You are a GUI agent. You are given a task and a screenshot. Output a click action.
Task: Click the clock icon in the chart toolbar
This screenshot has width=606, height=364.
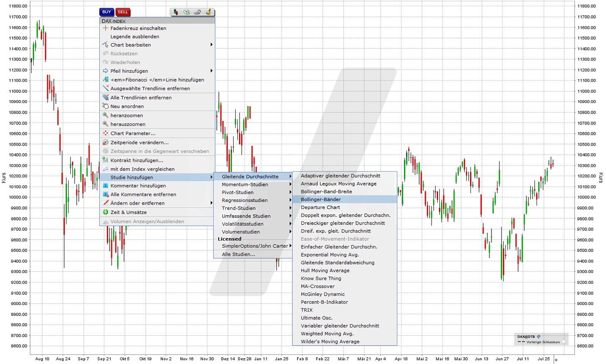pyautogui.click(x=187, y=12)
